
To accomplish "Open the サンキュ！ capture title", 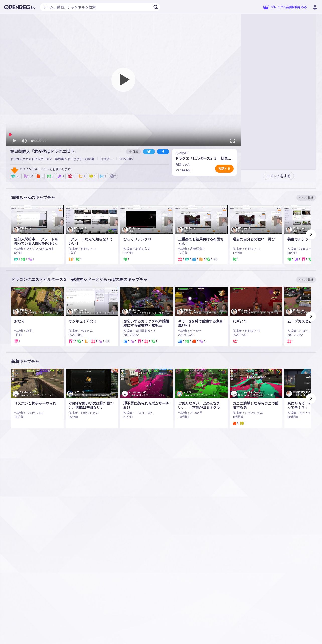I will point(82,321).
